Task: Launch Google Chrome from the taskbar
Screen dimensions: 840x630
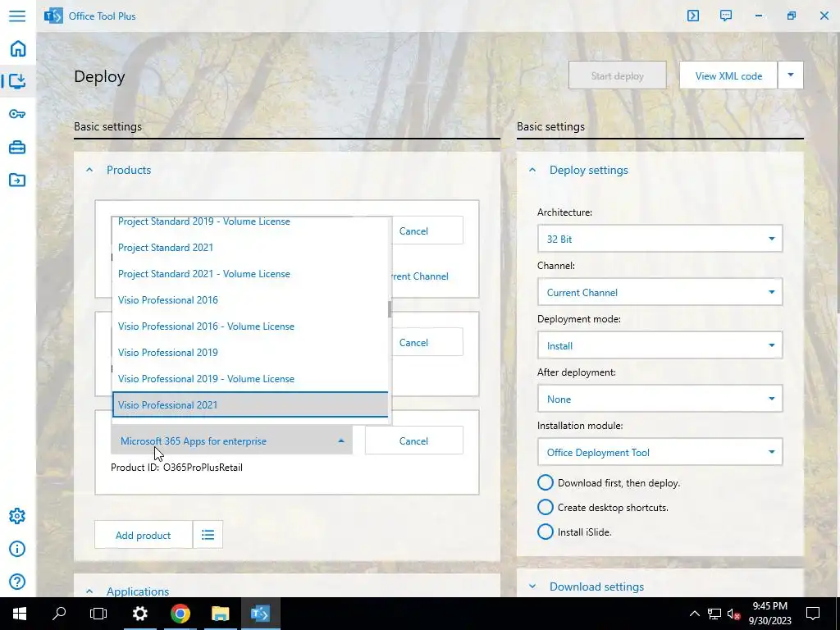Action: pyautogui.click(x=180, y=614)
